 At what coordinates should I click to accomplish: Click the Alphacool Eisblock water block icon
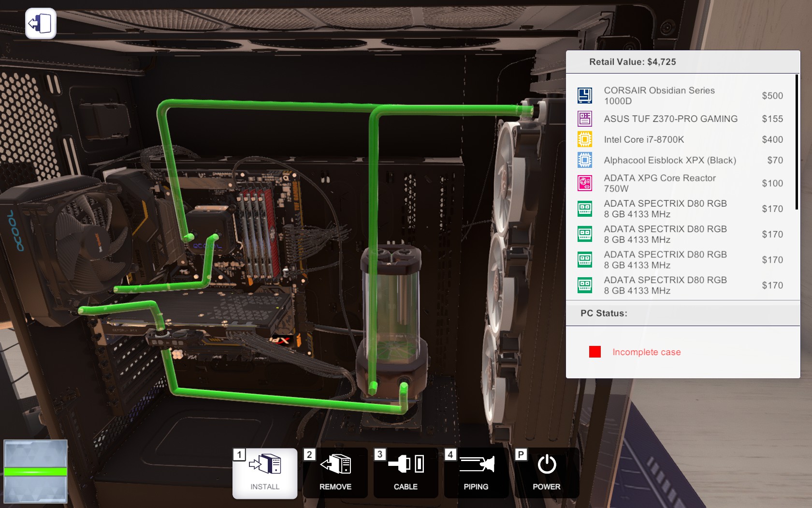pyautogui.click(x=585, y=160)
